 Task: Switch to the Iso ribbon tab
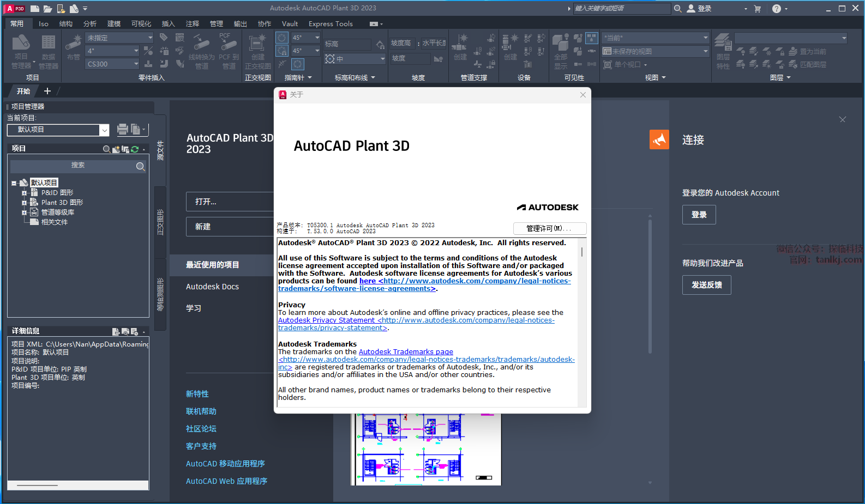[44, 23]
